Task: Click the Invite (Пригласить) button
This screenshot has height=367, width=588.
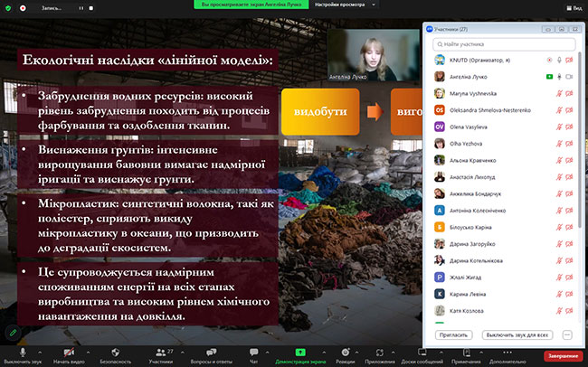Action: (451, 334)
